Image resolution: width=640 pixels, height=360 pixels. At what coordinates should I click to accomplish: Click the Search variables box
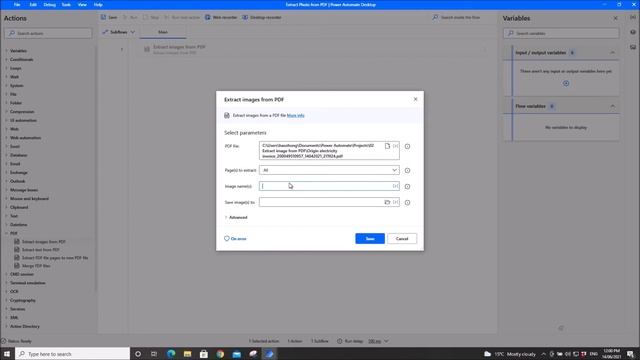point(561,33)
